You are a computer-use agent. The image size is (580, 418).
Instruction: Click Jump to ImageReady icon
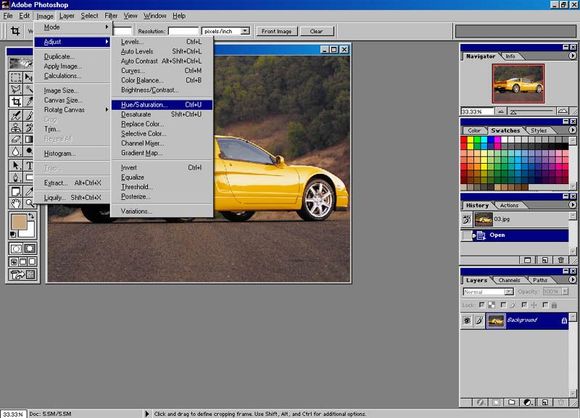22,274
